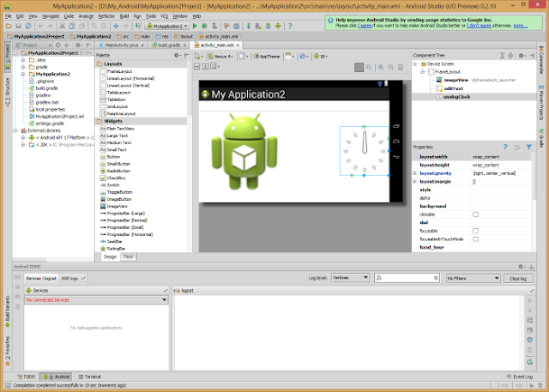This screenshot has width=549, height=392.
Task: Open Project view selector dropdown
Action: point(33,45)
